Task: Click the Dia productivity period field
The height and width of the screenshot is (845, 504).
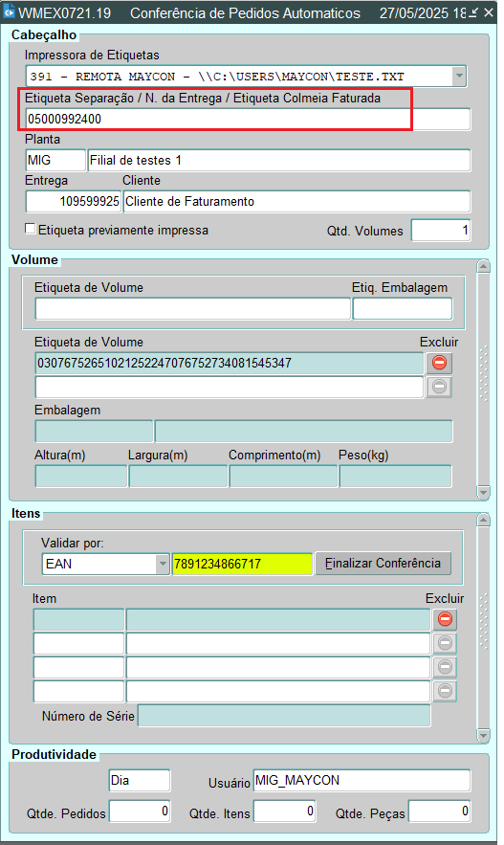Action: [139, 780]
